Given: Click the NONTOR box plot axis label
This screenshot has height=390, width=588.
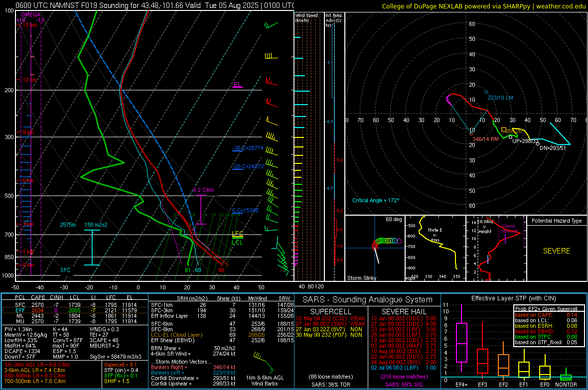Looking at the screenshot, I should coord(566,385).
